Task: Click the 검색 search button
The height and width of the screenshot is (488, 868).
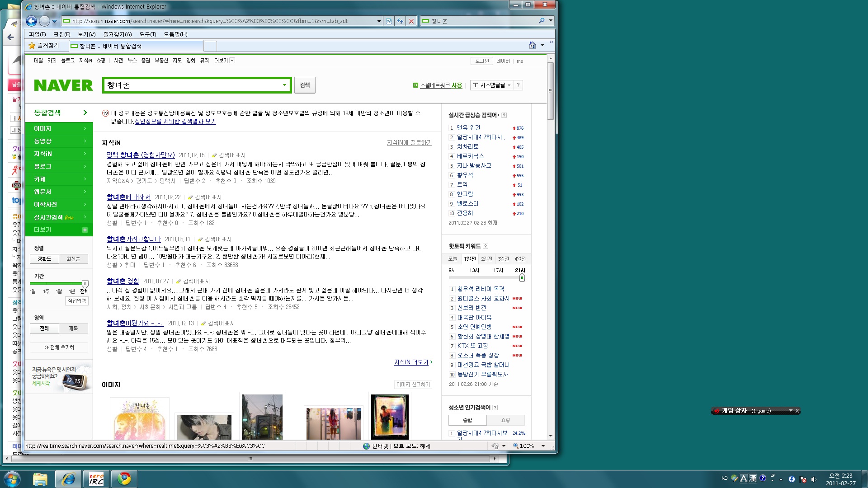Action: [305, 85]
